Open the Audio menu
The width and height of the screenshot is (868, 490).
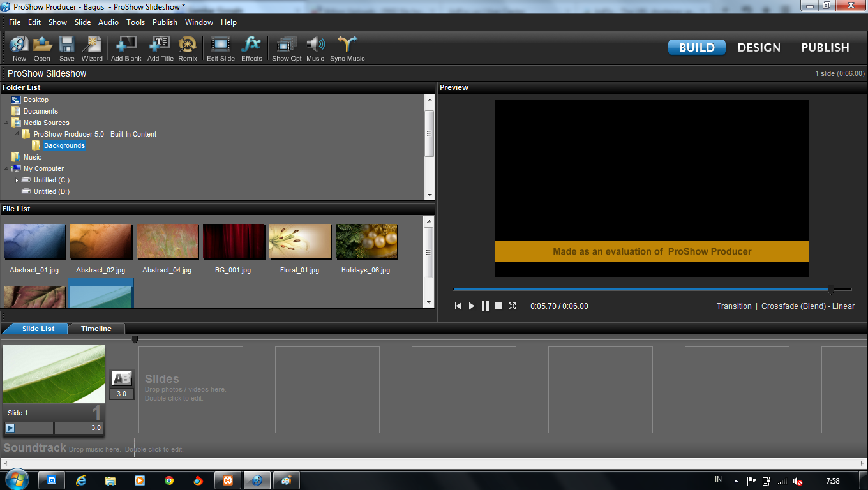click(108, 22)
